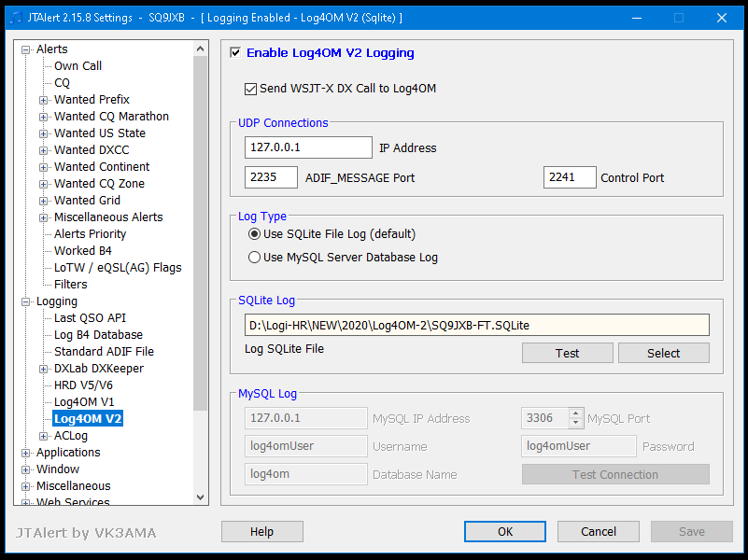The image size is (748, 560).
Task: Click the MySQL Password field
Action: tap(579, 446)
